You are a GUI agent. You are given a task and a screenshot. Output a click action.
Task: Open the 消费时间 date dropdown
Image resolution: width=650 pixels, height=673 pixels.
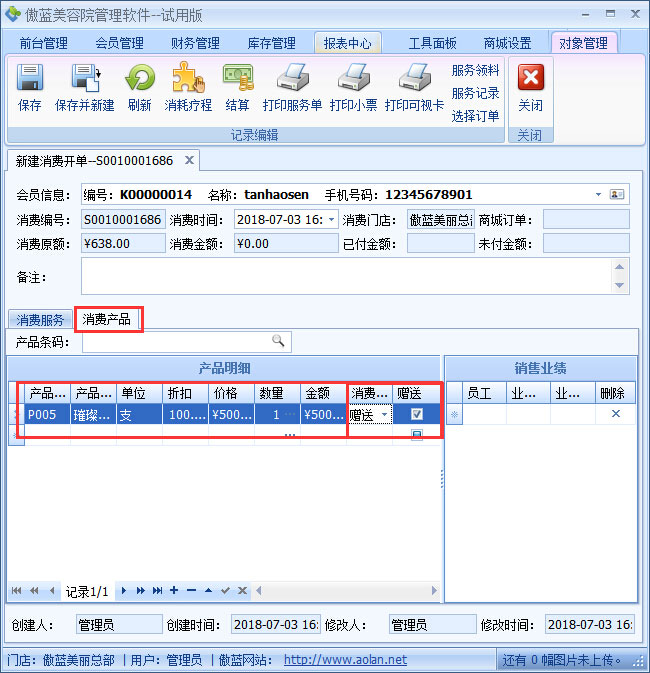pos(331,219)
